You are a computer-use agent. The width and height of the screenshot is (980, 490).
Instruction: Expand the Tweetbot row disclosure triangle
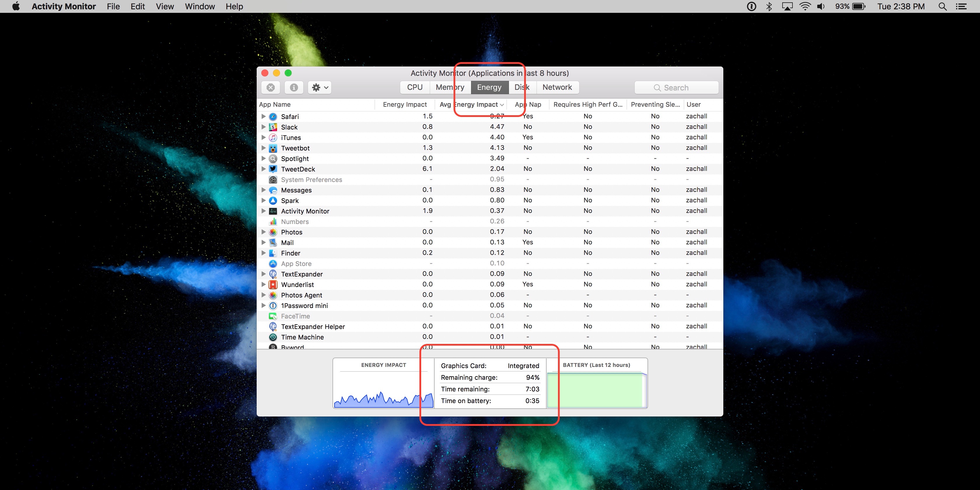[x=263, y=148]
